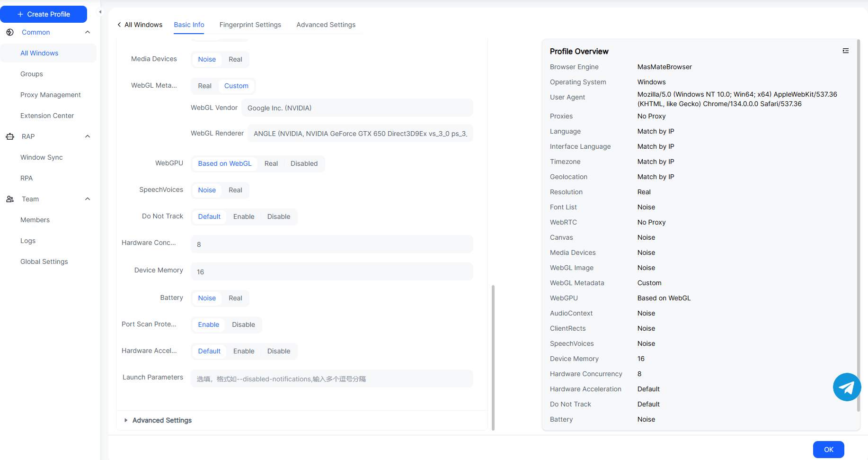Click the Create Profile button
Image resolution: width=868 pixels, height=460 pixels.
coord(44,14)
